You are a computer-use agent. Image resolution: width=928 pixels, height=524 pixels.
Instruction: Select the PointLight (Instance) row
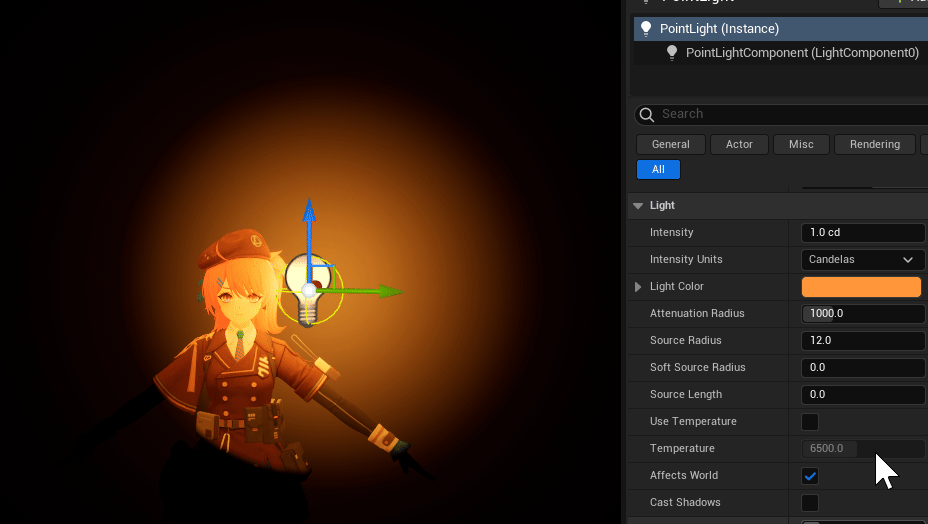coord(781,28)
